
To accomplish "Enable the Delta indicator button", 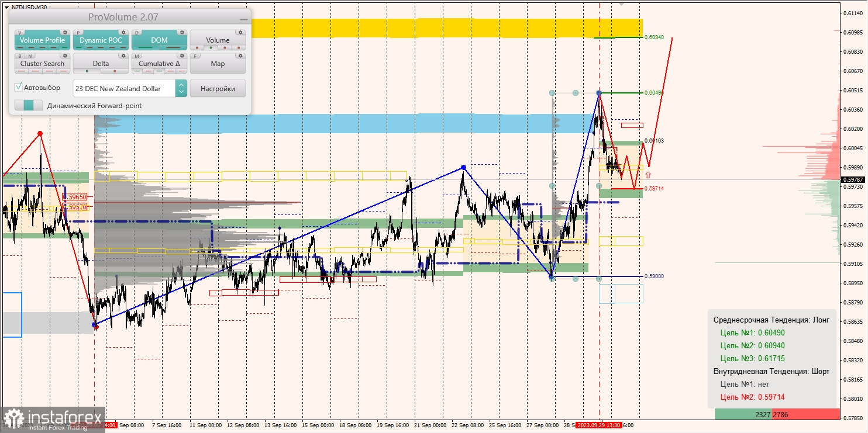I will pos(101,64).
